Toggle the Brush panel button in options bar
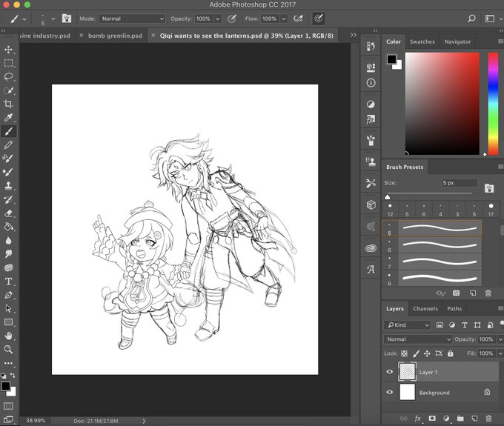Image resolution: width=504 pixels, height=426 pixels. [x=67, y=19]
